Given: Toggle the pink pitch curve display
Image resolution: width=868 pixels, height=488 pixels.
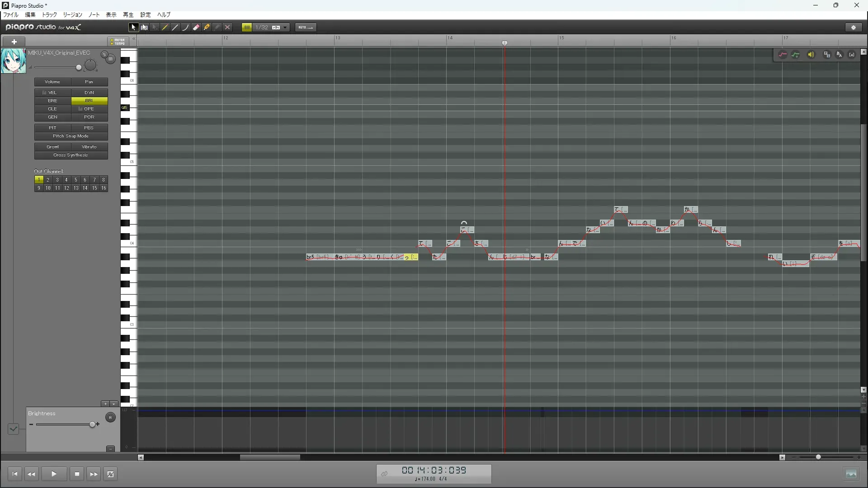Looking at the screenshot, I should [783, 55].
